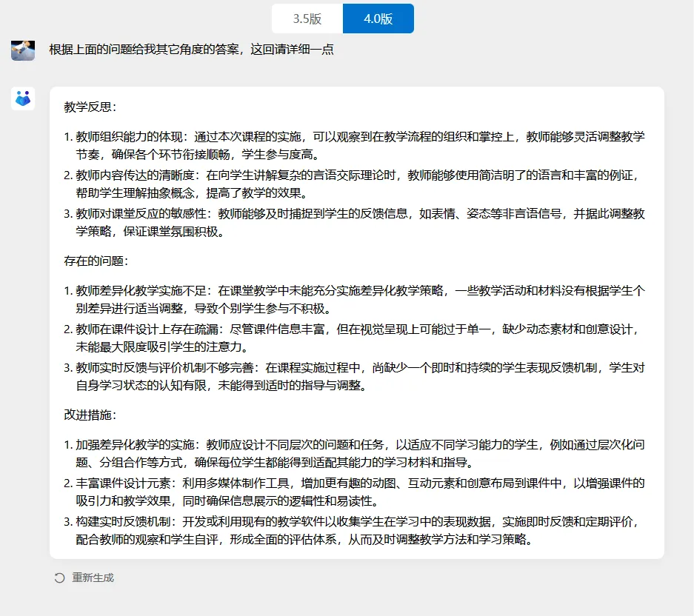Click the 教师对课堂反应的敏感性 item
Screen dimensions: 694x616
354,223
